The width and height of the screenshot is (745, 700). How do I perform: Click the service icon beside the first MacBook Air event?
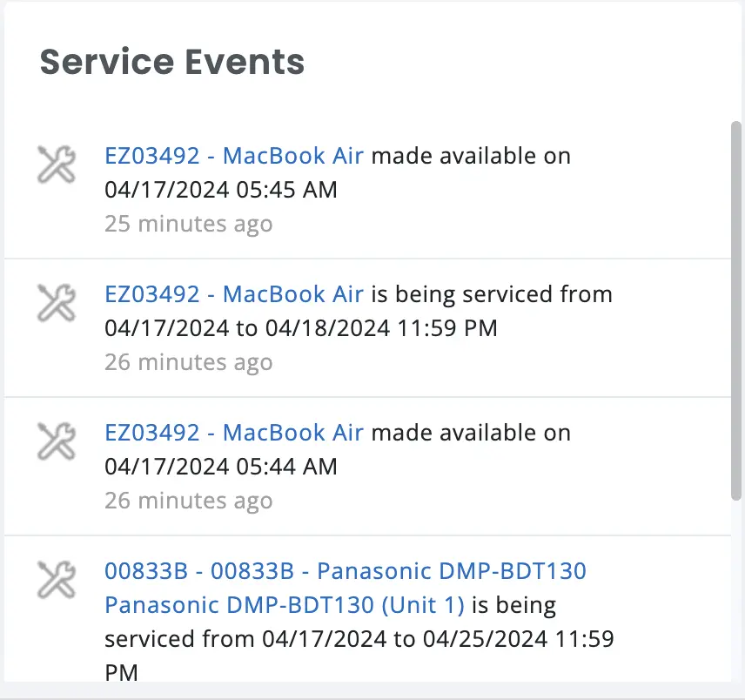pyautogui.click(x=56, y=165)
